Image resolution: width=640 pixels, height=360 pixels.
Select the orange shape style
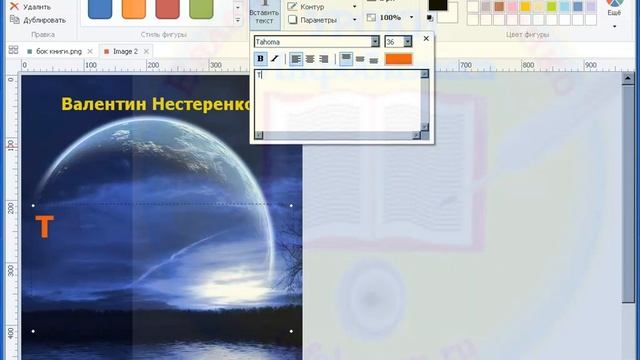pos(134,9)
